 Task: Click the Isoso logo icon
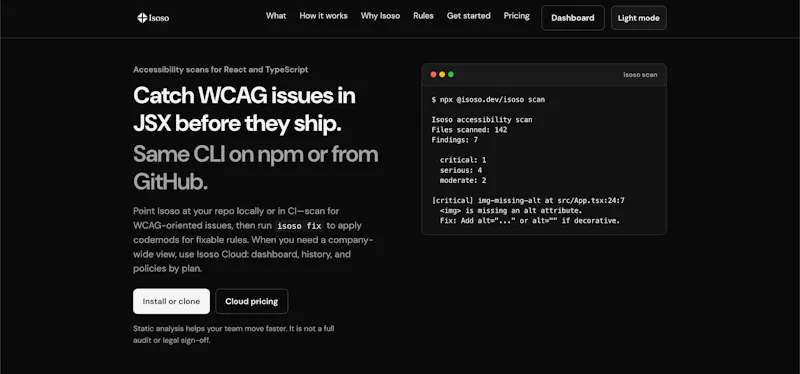[142, 18]
